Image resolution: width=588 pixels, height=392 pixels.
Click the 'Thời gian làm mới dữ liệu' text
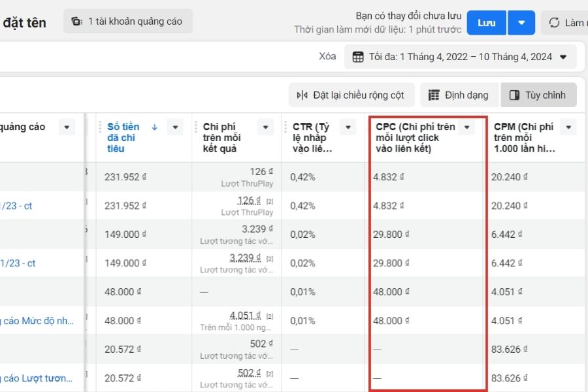click(378, 29)
